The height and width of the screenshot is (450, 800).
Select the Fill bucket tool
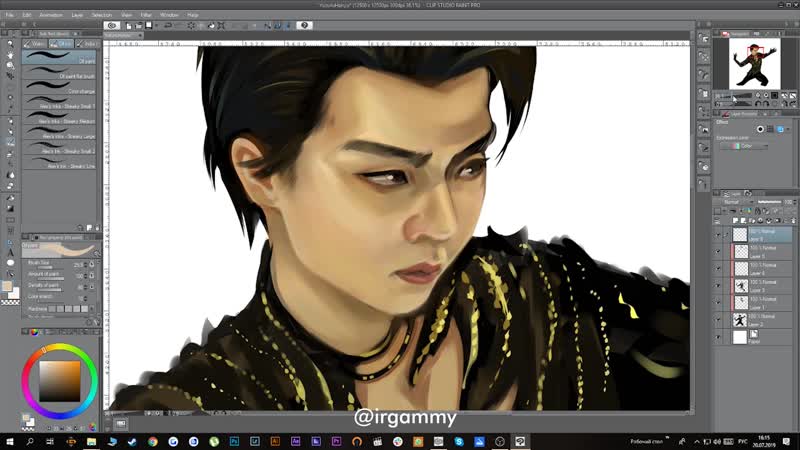coord(10,197)
